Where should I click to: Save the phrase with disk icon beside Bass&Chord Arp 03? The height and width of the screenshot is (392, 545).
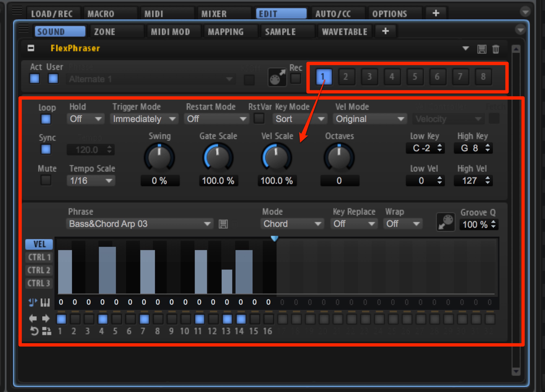223,224
